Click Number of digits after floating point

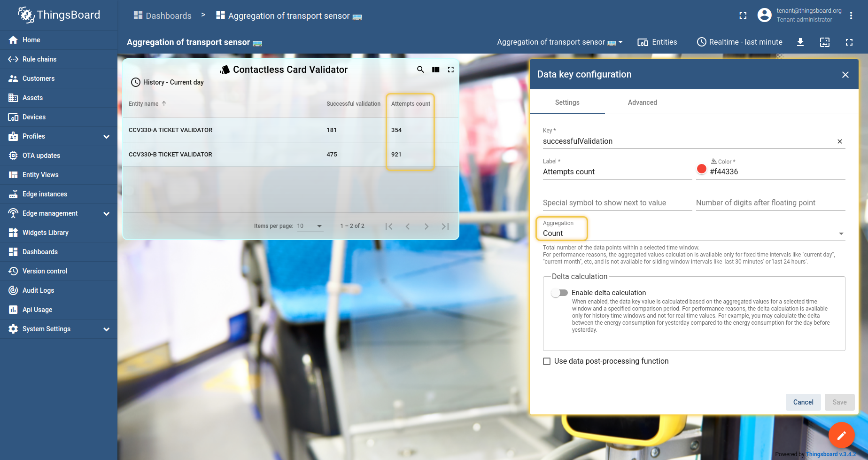pos(771,203)
